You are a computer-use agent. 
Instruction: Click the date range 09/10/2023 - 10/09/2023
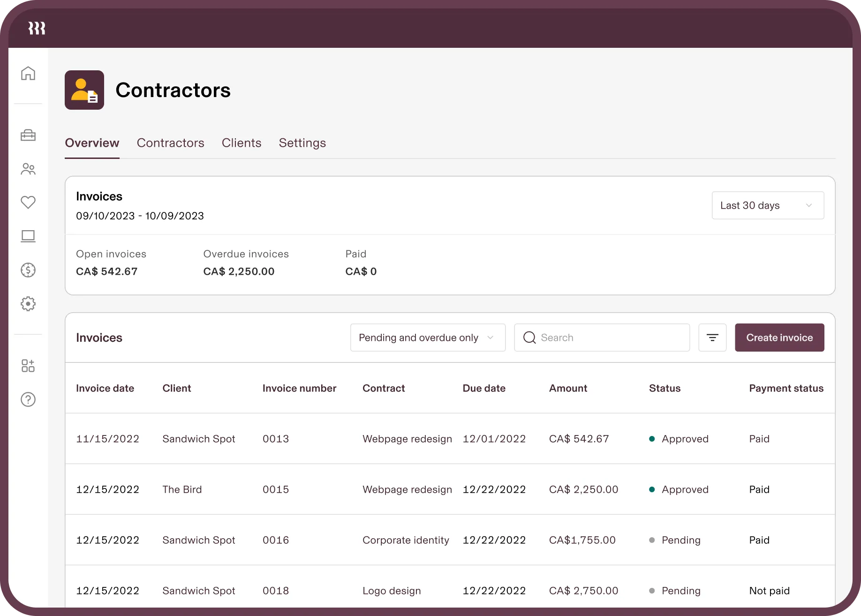[x=140, y=216]
